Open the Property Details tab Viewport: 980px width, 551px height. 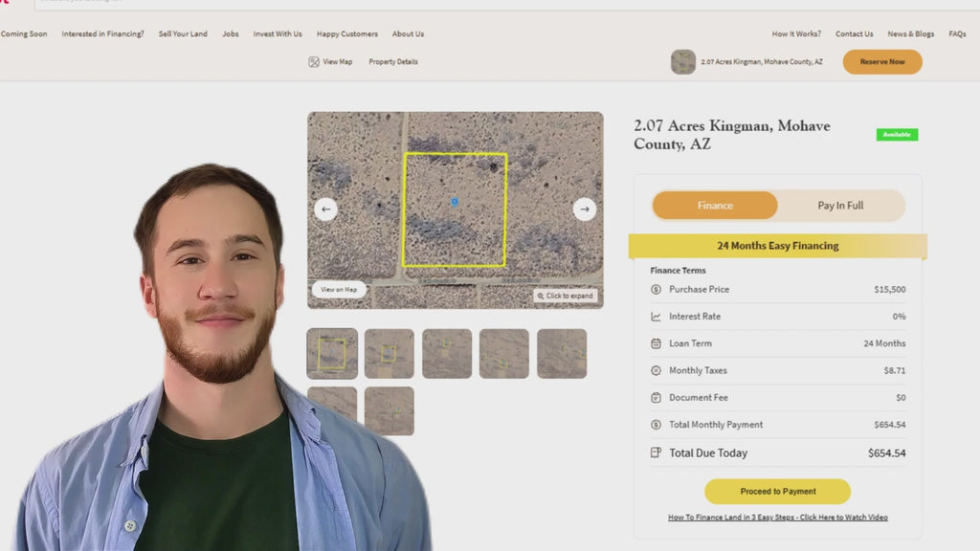393,62
